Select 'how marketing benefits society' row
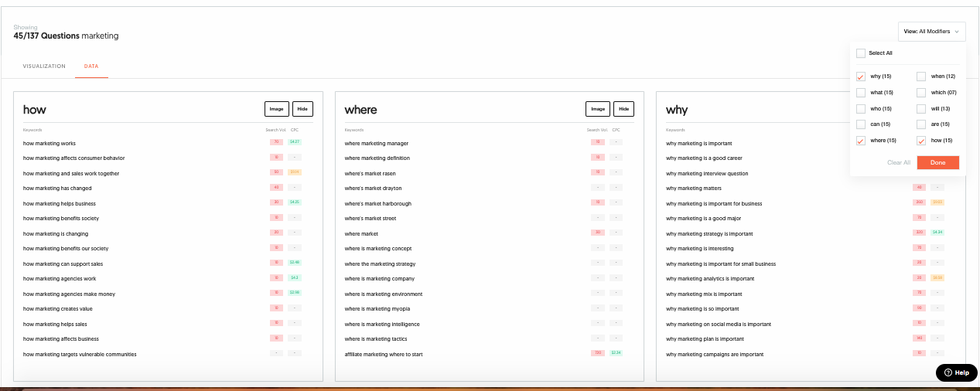This screenshot has height=391, width=980. [61, 219]
